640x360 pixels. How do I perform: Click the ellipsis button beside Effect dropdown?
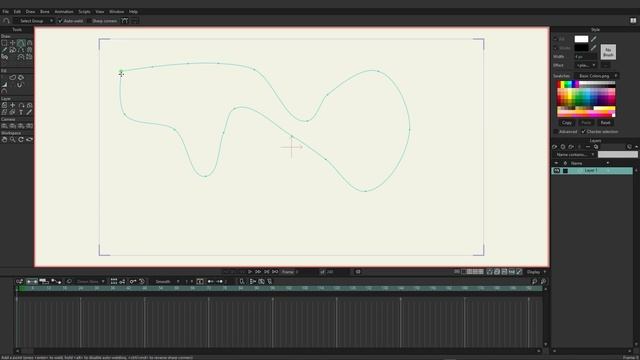(605, 65)
